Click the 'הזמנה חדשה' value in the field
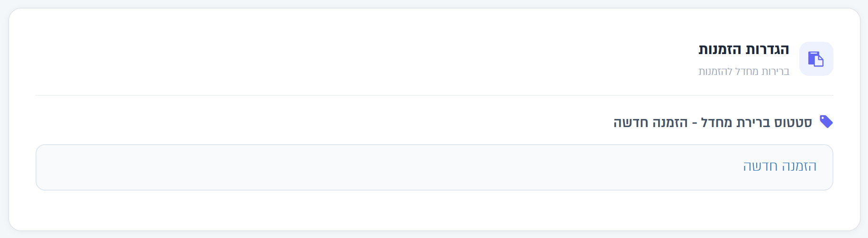868x238 pixels. click(779, 166)
